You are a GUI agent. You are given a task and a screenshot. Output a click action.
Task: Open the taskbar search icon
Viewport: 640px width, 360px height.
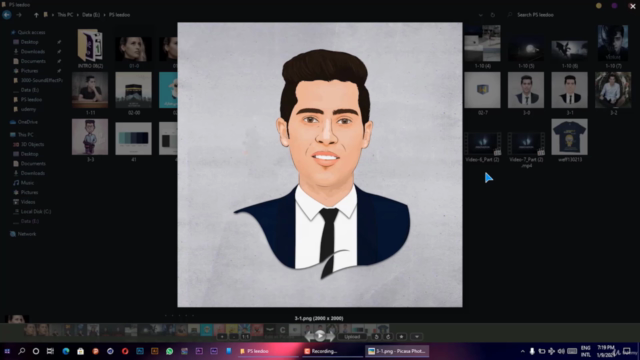[x=22, y=351]
